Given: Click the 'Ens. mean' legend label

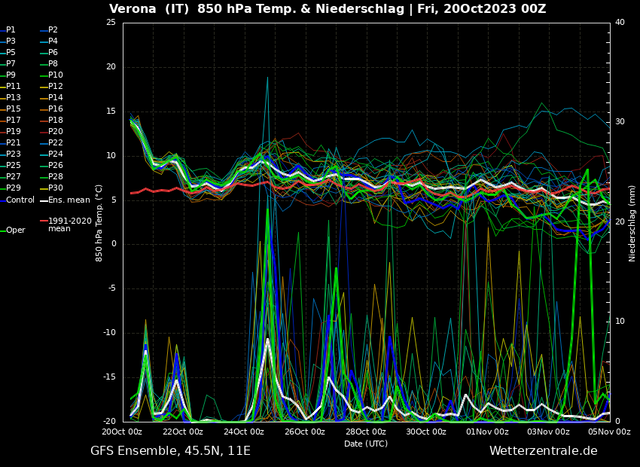Looking at the screenshot, I should tap(69, 200).
